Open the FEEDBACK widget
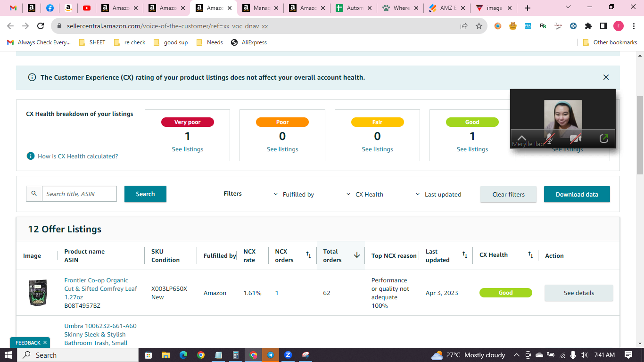 pyautogui.click(x=28, y=343)
